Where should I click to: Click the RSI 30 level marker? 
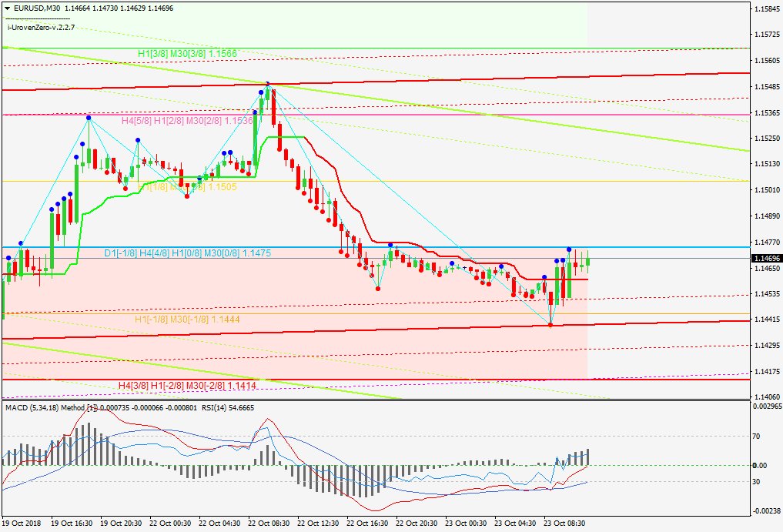757,481
